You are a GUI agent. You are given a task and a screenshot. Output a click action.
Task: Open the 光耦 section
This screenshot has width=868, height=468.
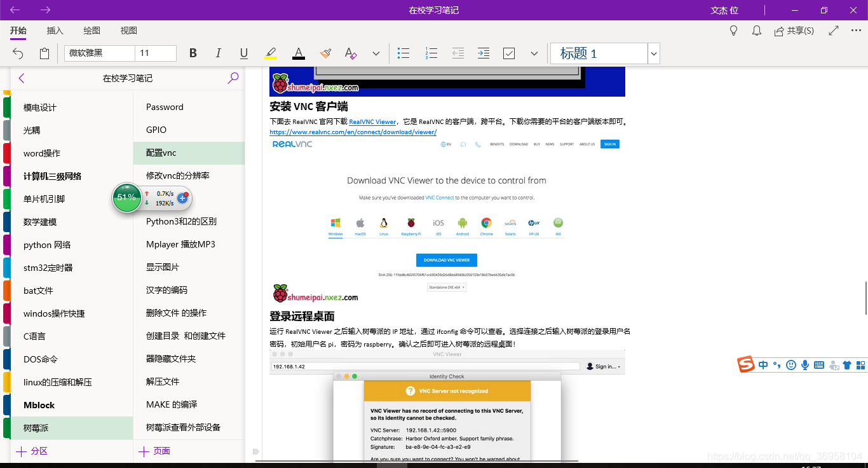tap(72, 130)
